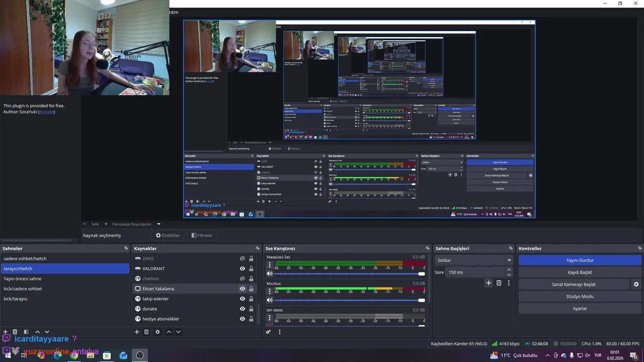Open Ayarlar settings

coord(580,308)
